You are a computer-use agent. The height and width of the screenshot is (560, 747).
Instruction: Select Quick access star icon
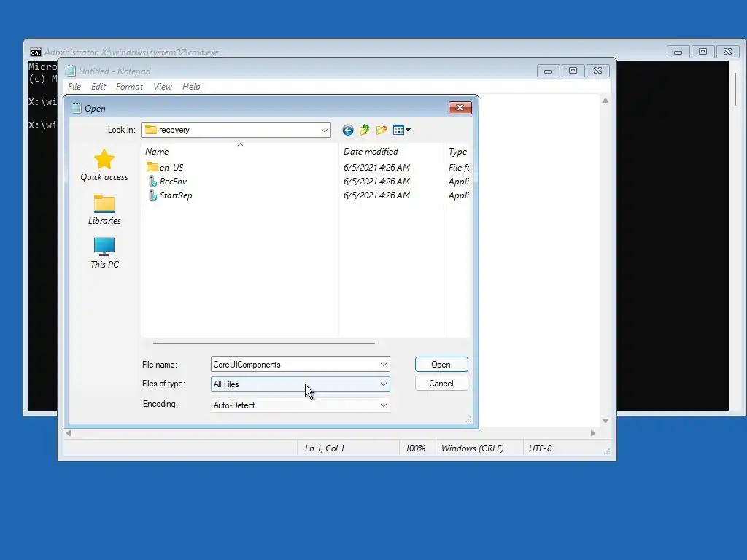[104, 160]
